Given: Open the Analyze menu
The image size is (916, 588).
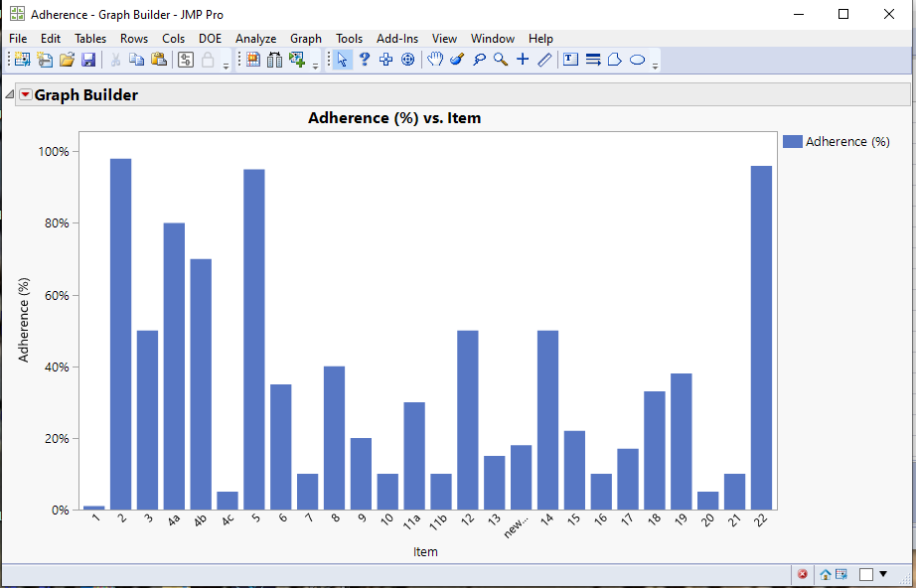Looking at the screenshot, I should 256,39.
